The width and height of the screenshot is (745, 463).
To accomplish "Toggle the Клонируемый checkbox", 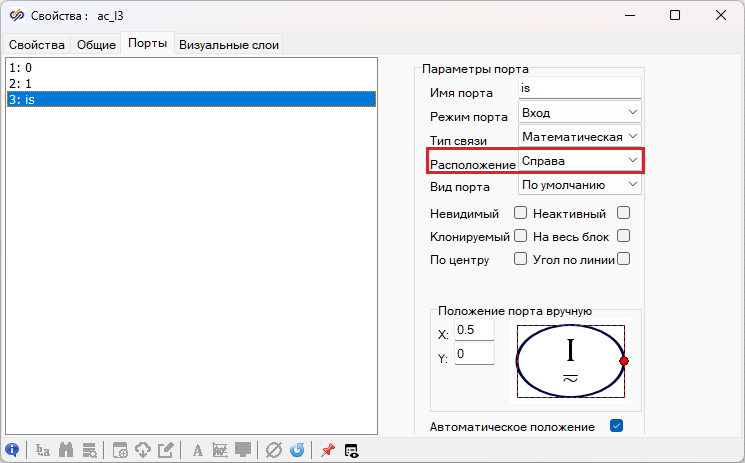I will point(520,236).
